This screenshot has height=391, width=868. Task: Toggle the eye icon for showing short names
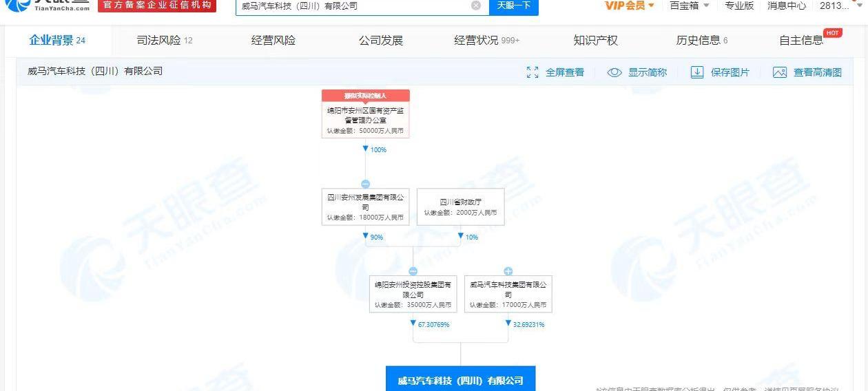614,72
